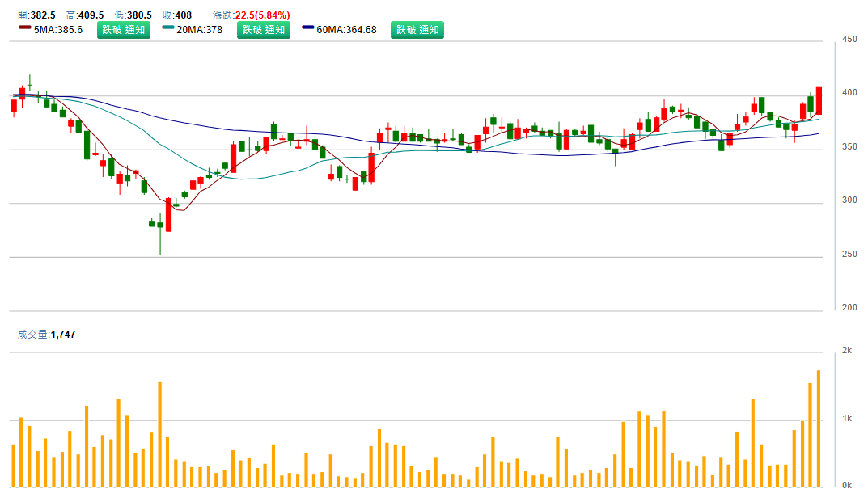Click the teal 20MA legend line
The width and height of the screenshot is (868, 502).
click(x=168, y=27)
